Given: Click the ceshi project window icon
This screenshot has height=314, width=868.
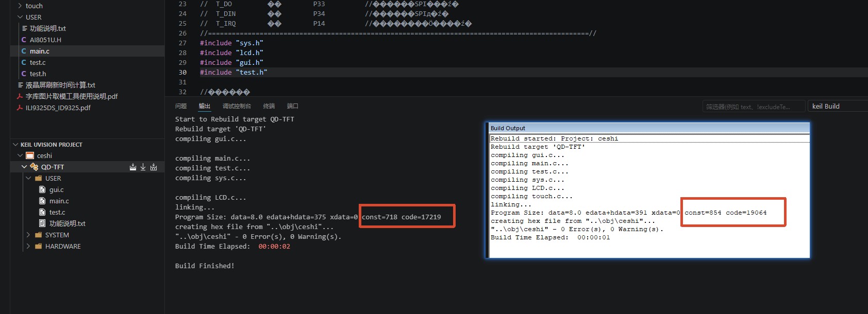Looking at the screenshot, I should pyautogui.click(x=30, y=155).
